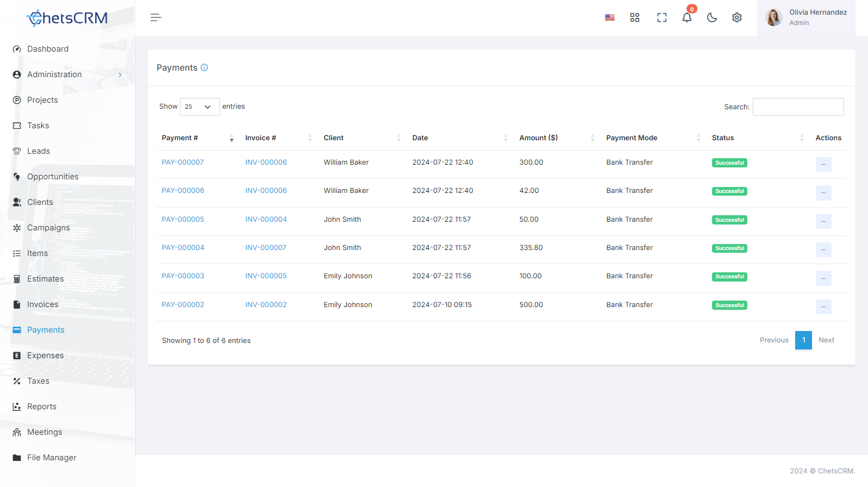The height and width of the screenshot is (487, 868).
Task: Open invoice INV-000004 link
Action: click(x=266, y=220)
